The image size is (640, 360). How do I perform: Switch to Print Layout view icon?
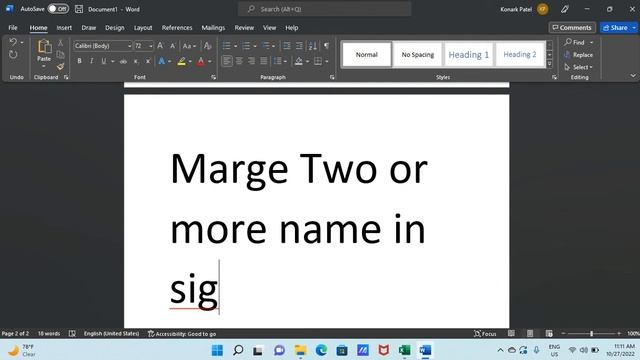pos(530,333)
